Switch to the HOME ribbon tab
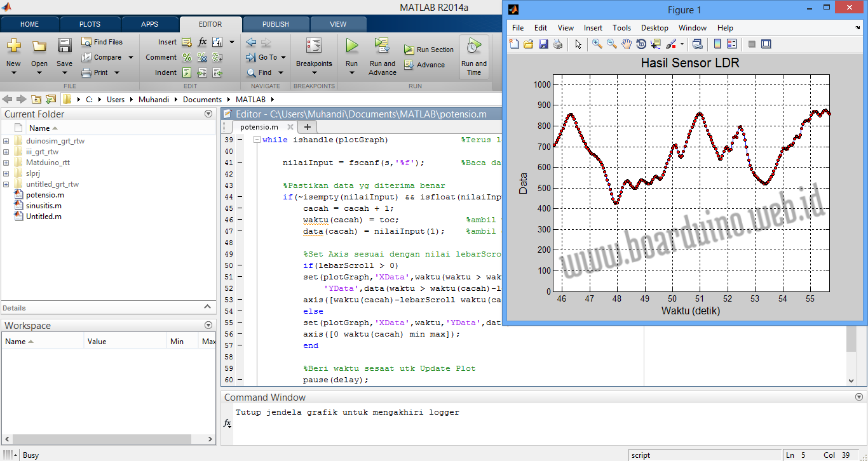This screenshot has width=868, height=461. [30, 24]
